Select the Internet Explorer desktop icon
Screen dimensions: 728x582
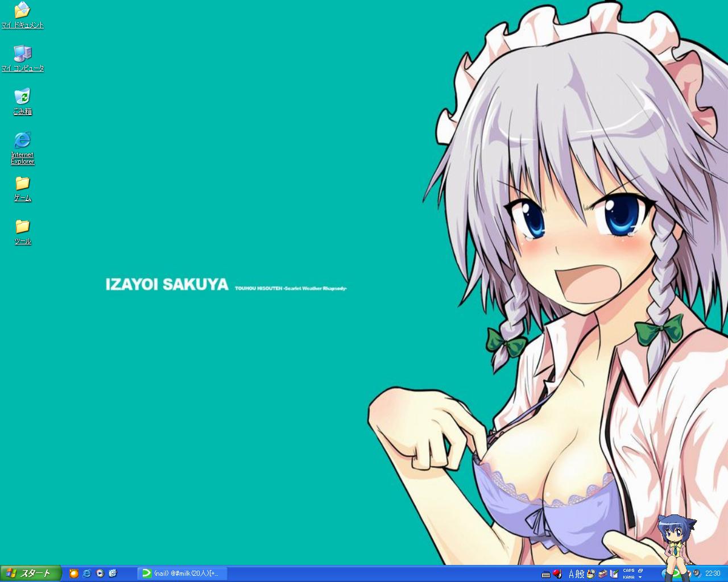(x=22, y=148)
